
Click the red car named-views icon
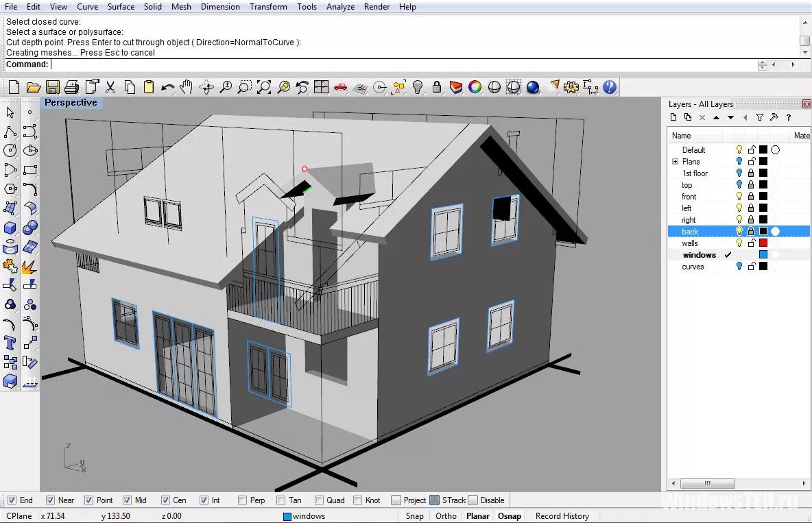point(340,87)
